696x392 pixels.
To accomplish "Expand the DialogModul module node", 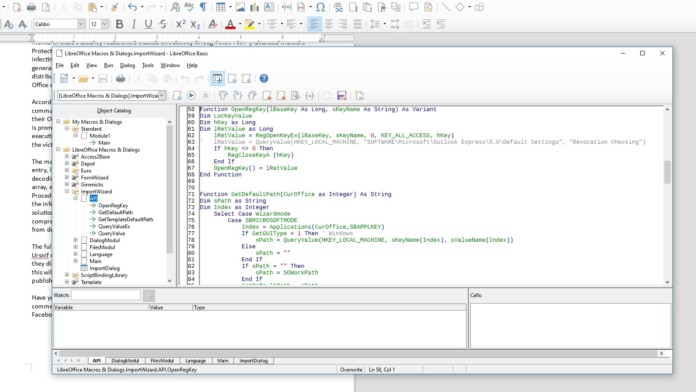I will point(75,240).
